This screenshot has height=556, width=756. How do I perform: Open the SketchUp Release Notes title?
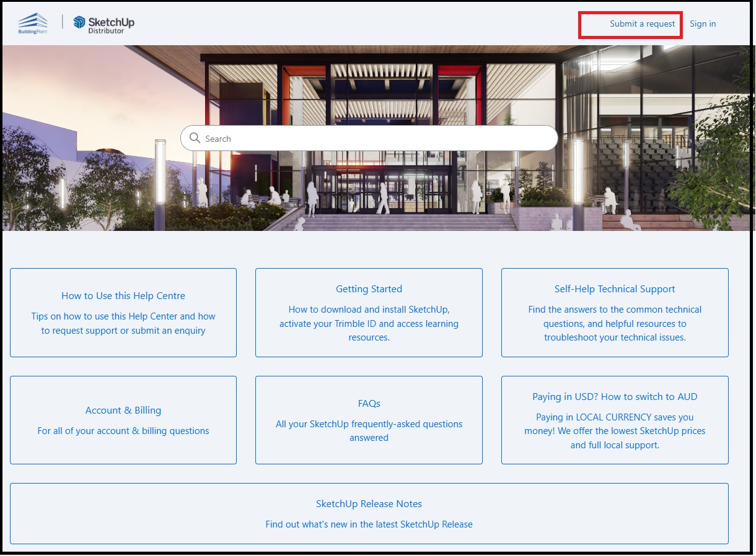[x=369, y=504]
